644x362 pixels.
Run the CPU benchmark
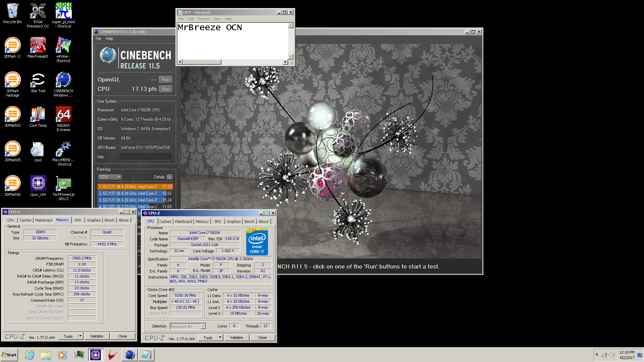pyautogui.click(x=166, y=89)
